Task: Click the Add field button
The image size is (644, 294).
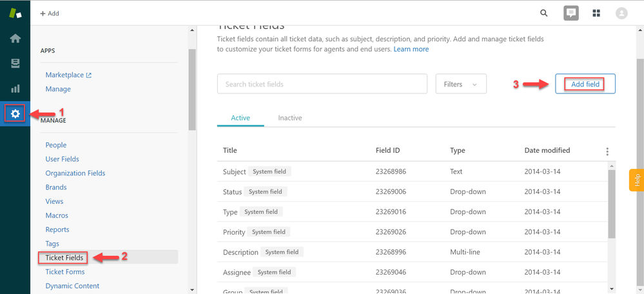Action: (585, 84)
